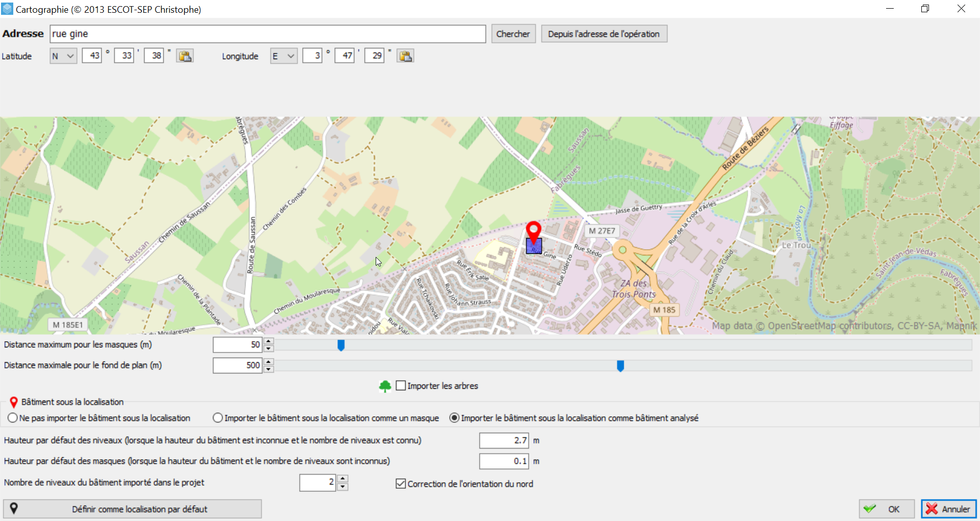Select import building comme un masque
This screenshot has height=521, width=980.
218,418
